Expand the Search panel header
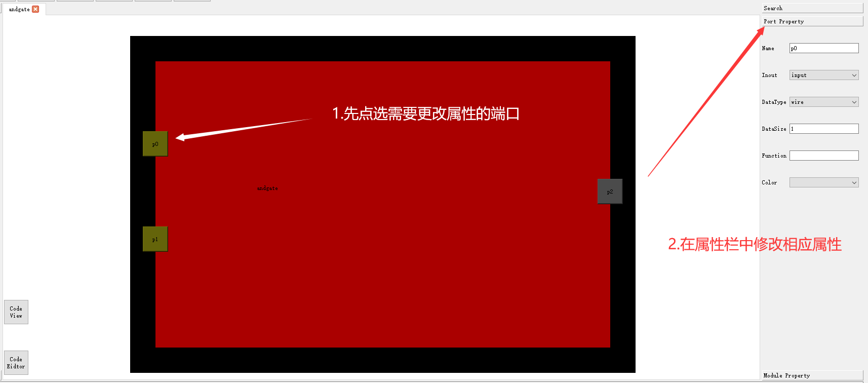Viewport: 868px width, 383px height. click(812, 8)
